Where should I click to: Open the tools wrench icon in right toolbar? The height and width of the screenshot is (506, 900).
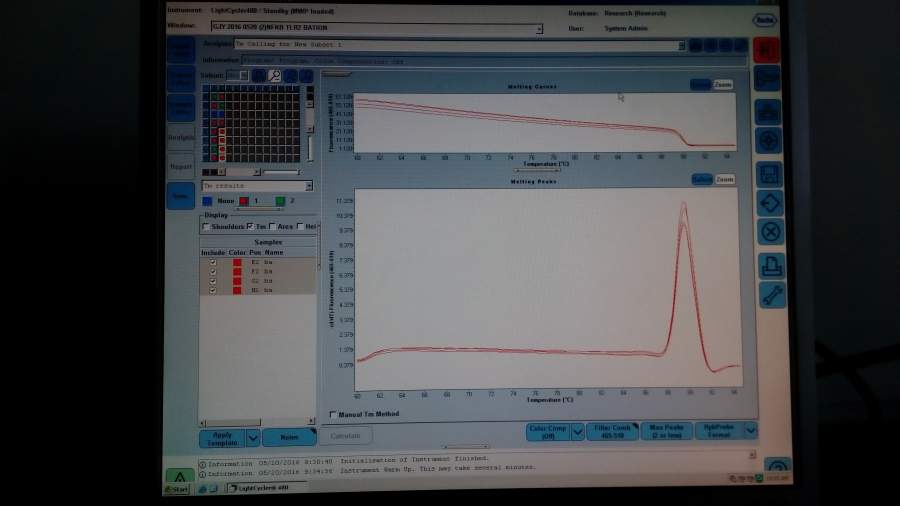772,295
